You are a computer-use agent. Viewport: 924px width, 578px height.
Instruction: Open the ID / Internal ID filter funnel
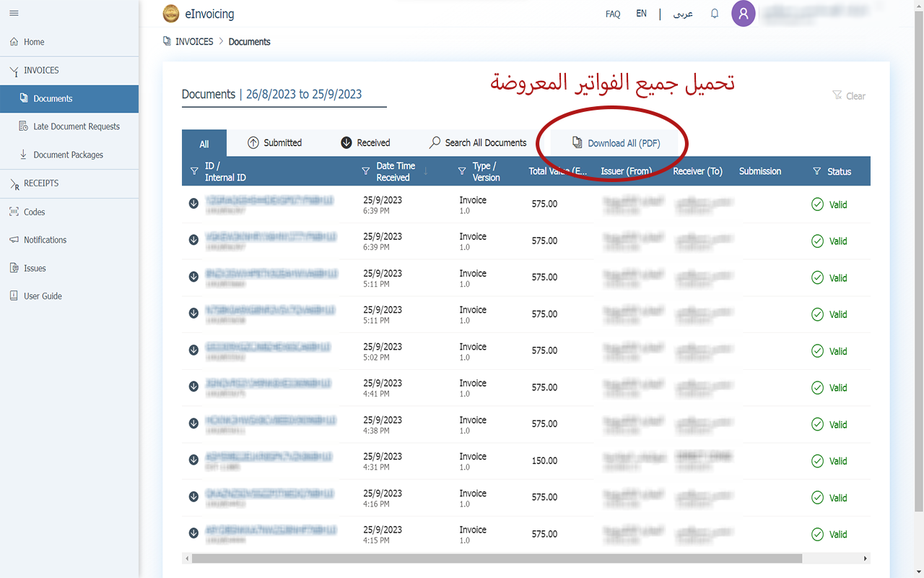click(193, 171)
